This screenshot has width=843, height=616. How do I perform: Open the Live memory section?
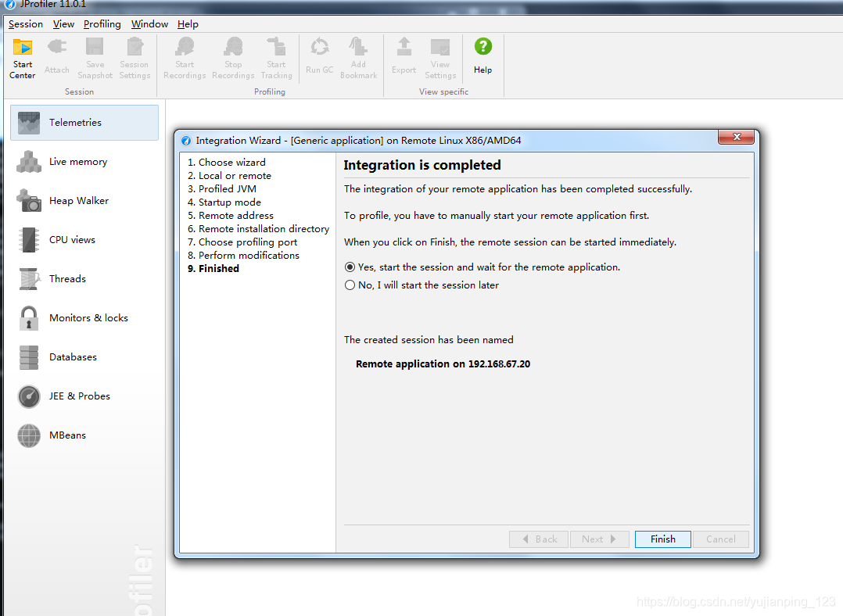(84, 162)
